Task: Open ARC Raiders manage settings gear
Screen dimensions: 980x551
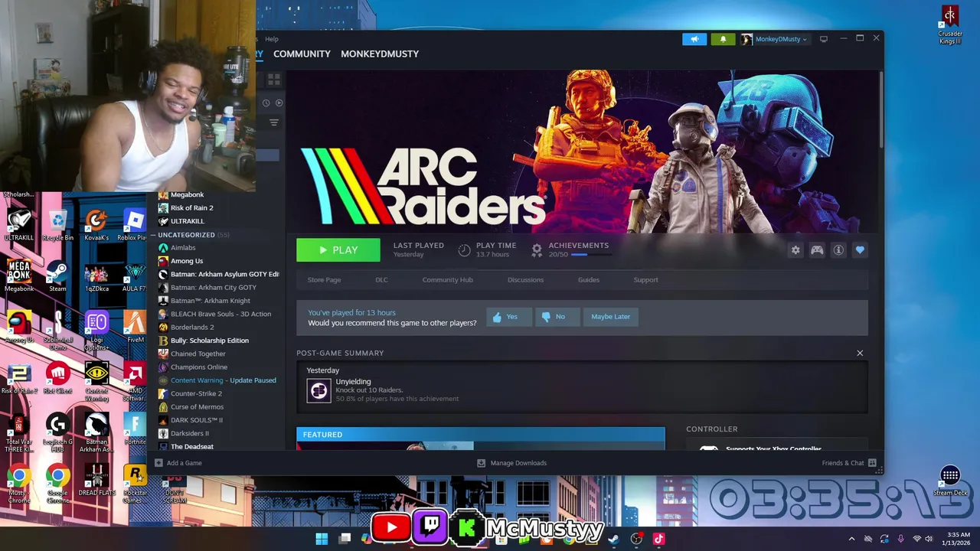Action: pyautogui.click(x=795, y=250)
